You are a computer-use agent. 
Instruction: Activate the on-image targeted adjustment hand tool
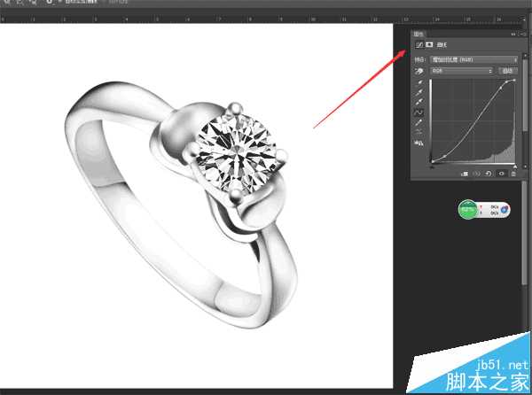pyautogui.click(x=419, y=71)
